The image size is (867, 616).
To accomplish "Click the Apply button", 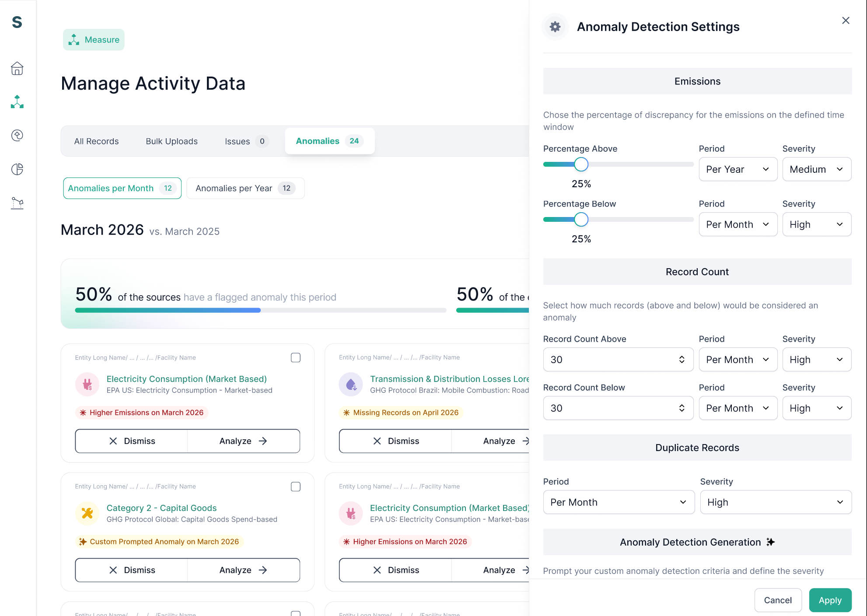I will click(830, 600).
